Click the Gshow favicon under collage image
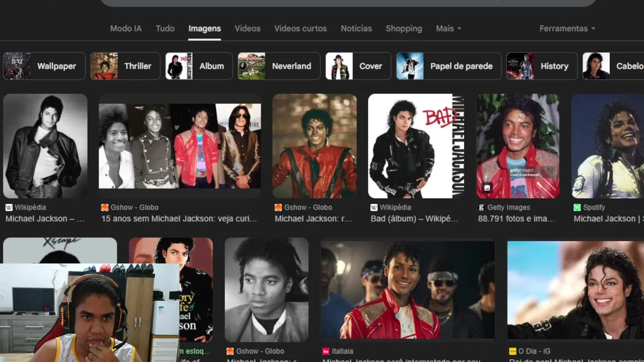644x362 pixels. click(x=105, y=207)
